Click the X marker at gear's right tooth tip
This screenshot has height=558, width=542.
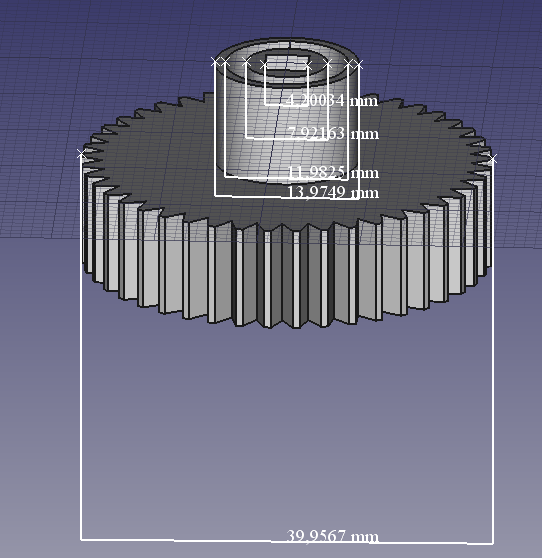(493, 159)
